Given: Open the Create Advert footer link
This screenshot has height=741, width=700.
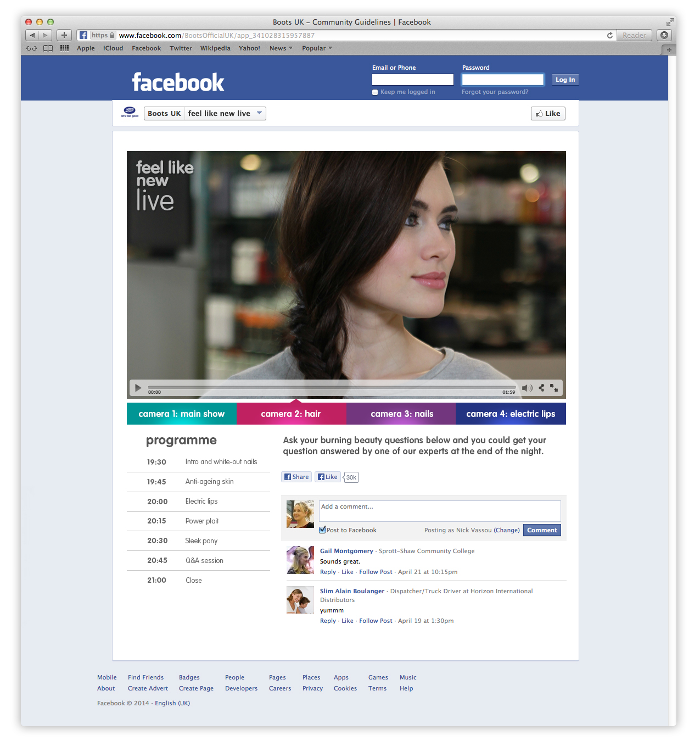Looking at the screenshot, I should click(x=148, y=688).
